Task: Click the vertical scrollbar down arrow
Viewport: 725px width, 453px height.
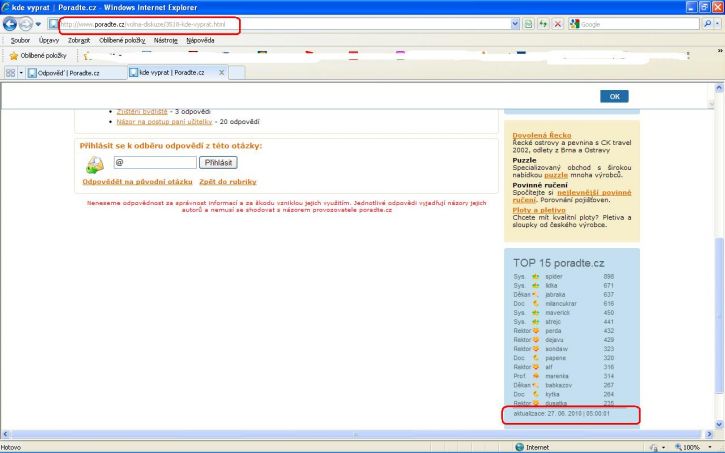Action: (x=719, y=424)
